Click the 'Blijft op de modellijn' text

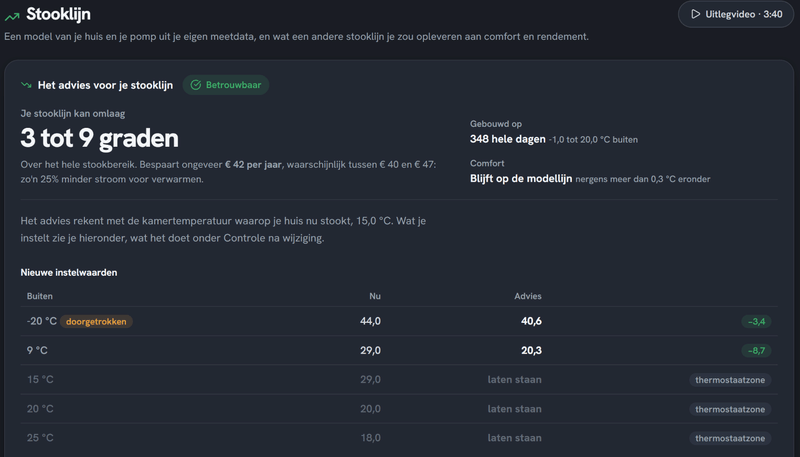[521, 179]
